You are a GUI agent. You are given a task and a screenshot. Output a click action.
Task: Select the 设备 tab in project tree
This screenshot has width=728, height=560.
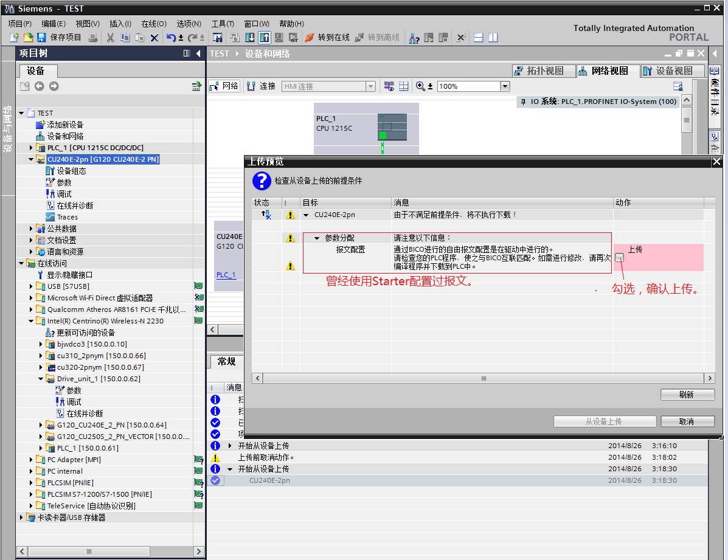(38, 71)
